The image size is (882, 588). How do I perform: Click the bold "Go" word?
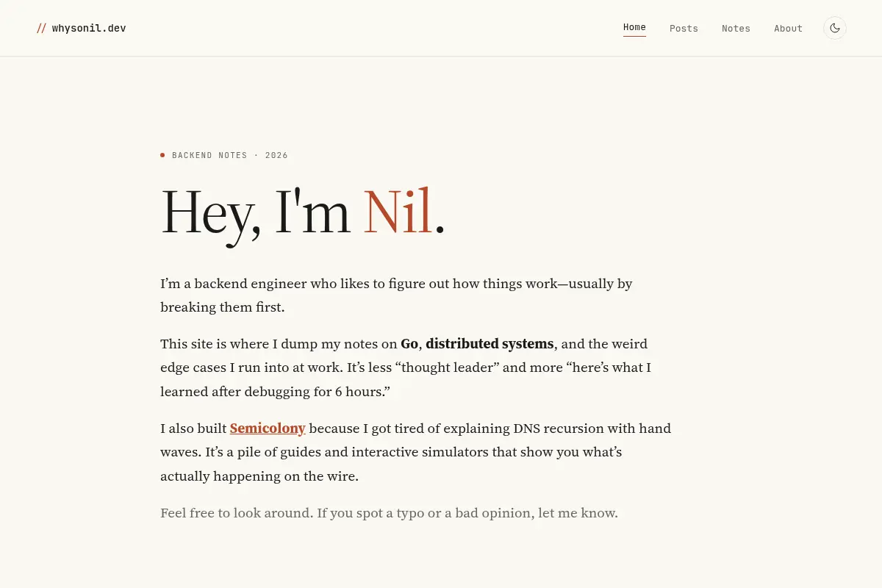click(409, 343)
